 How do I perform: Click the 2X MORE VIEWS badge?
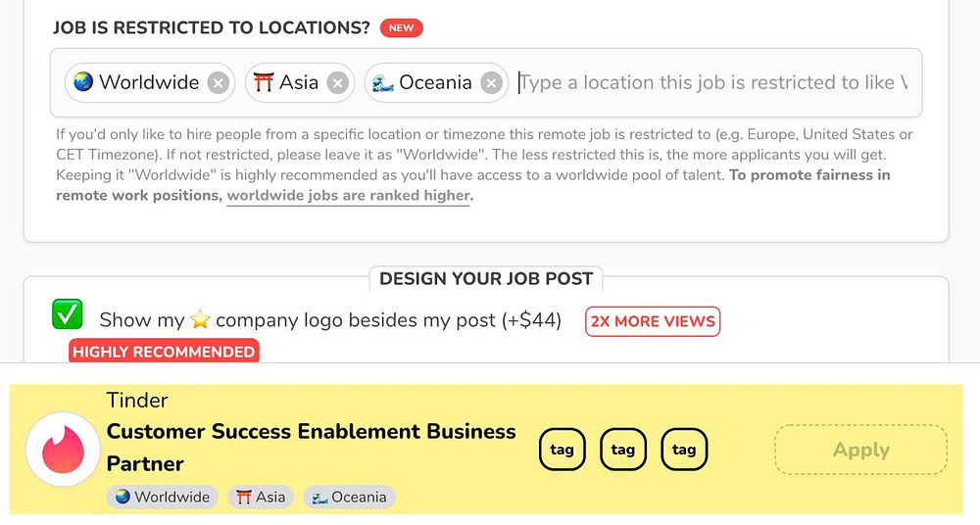[653, 321]
